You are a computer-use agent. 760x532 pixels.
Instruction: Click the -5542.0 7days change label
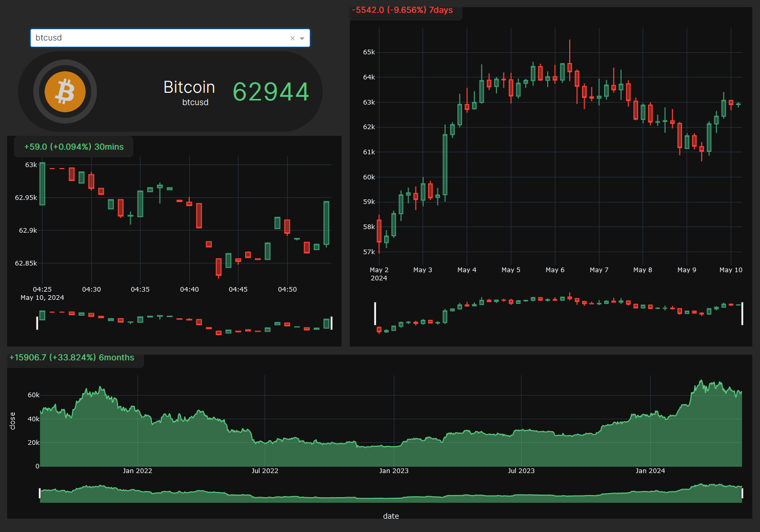click(x=403, y=10)
